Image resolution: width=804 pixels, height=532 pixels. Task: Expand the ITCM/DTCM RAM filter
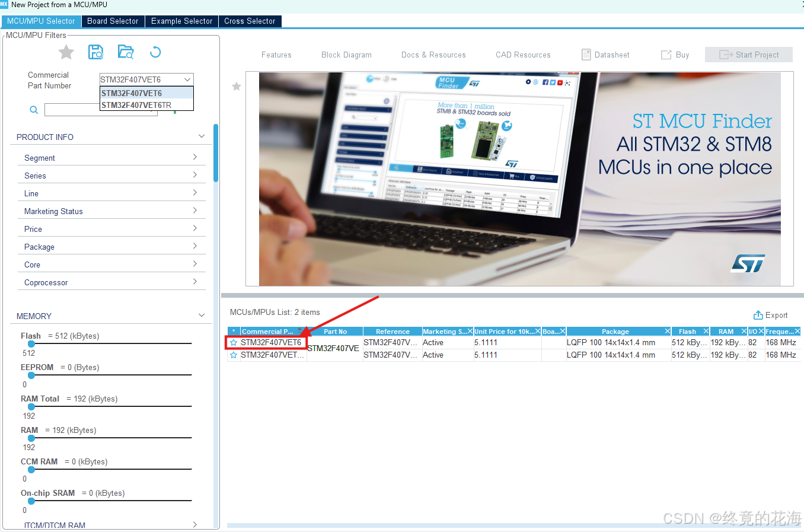[195, 524]
